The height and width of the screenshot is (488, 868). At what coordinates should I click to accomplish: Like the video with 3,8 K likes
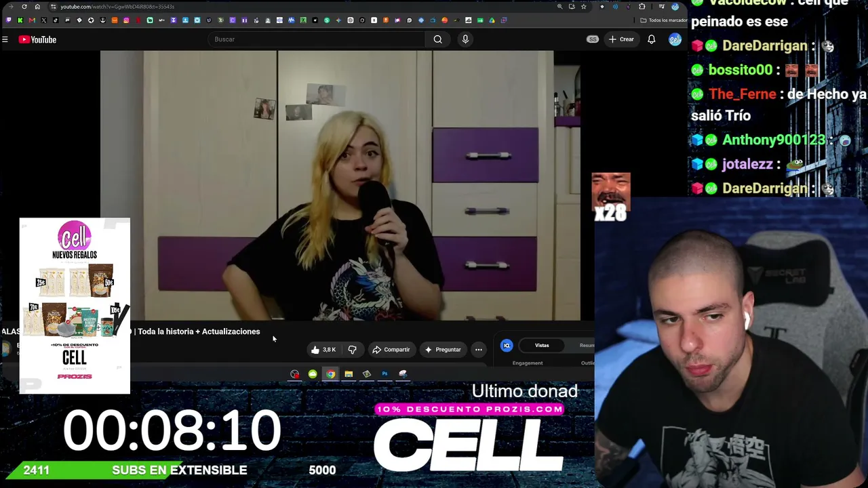[x=324, y=350]
